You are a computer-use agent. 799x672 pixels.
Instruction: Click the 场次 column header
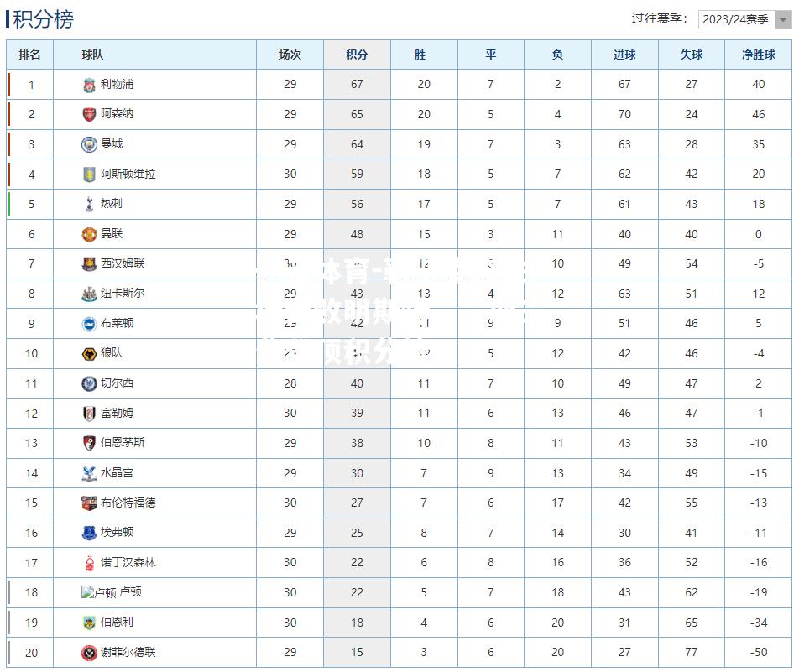pyautogui.click(x=290, y=55)
